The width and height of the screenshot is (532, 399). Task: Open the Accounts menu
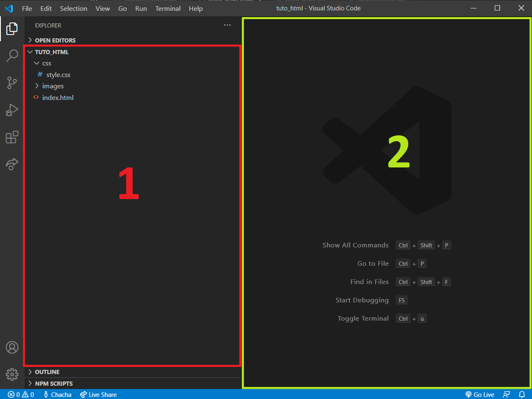12,347
